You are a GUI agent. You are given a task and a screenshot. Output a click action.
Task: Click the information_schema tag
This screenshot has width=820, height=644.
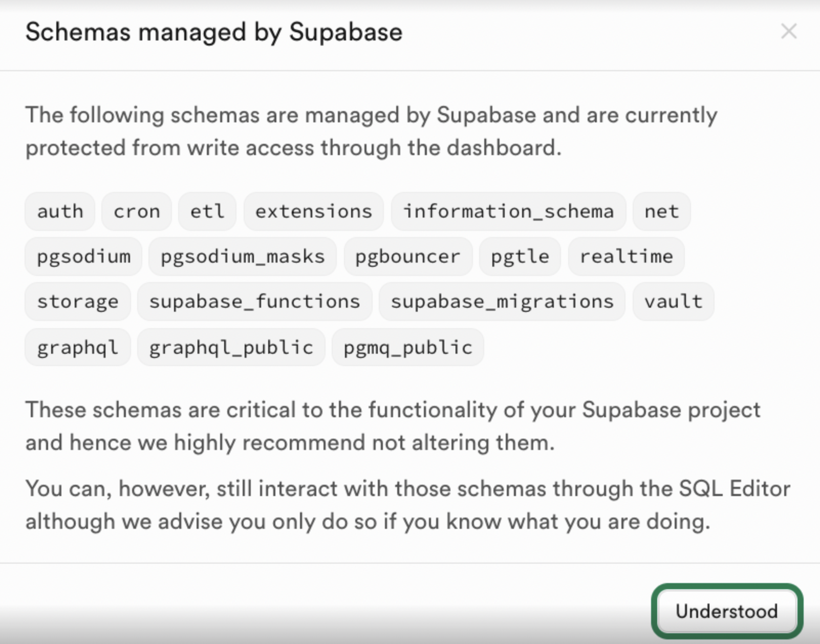pos(508,211)
